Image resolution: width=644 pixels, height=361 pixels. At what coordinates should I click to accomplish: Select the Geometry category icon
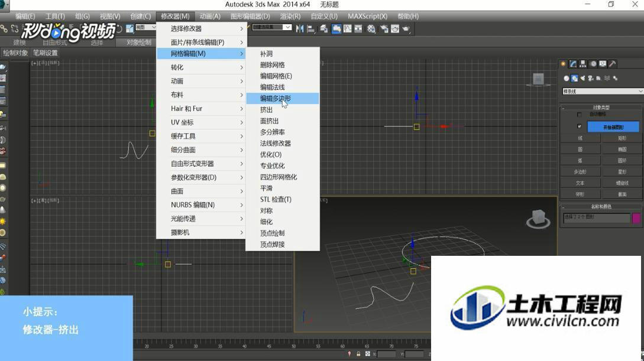tap(567, 78)
